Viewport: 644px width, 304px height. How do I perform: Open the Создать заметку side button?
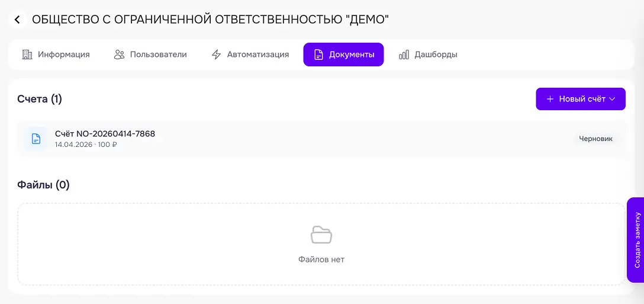(636, 240)
